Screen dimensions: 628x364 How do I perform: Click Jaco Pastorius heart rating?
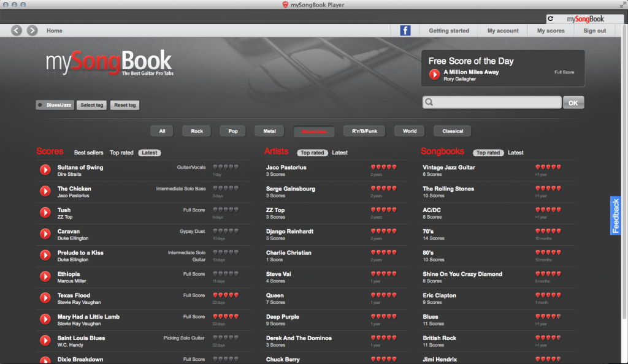tap(384, 167)
